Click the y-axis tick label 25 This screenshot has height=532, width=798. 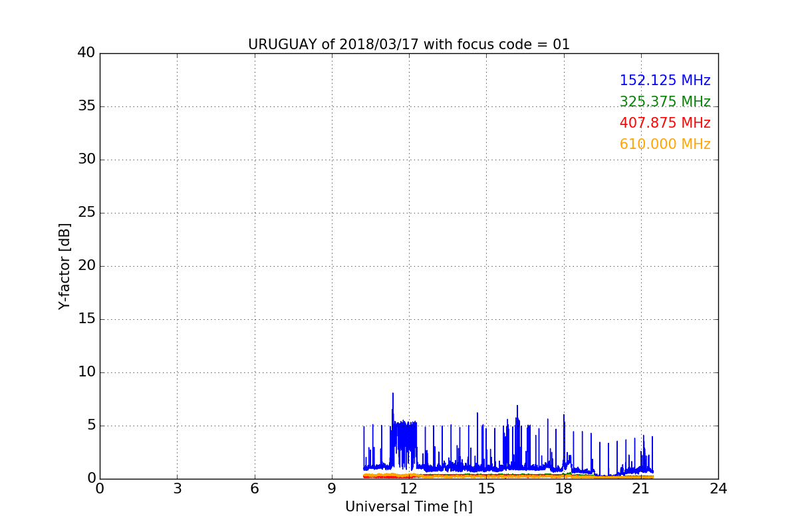click(86, 213)
